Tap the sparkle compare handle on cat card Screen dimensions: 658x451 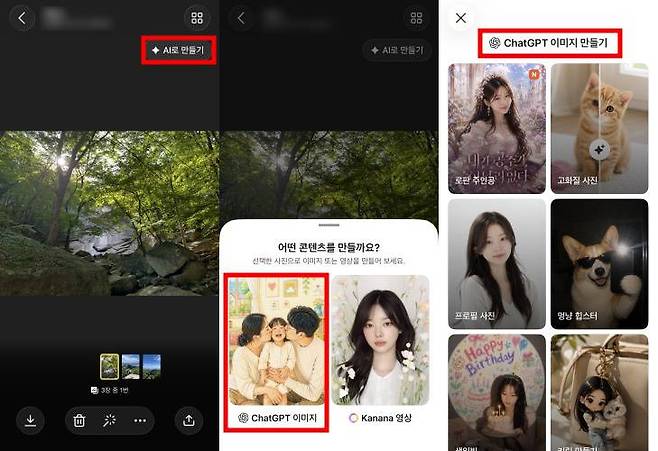[599, 149]
